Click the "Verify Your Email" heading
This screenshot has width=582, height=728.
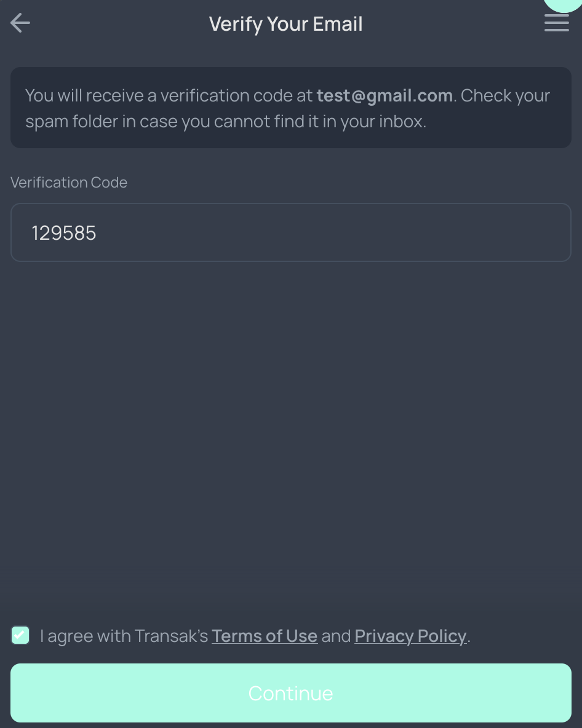[x=286, y=24]
